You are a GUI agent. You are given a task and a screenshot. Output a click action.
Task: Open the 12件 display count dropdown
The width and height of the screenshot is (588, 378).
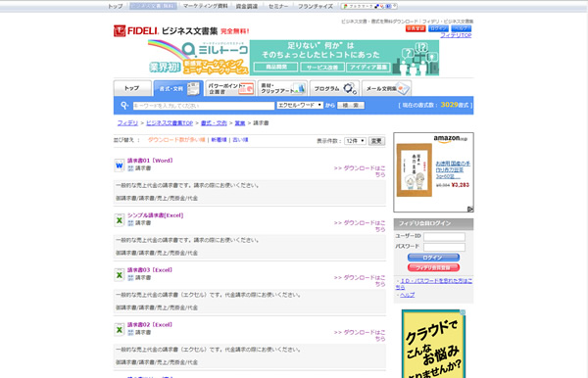[355, 141]
